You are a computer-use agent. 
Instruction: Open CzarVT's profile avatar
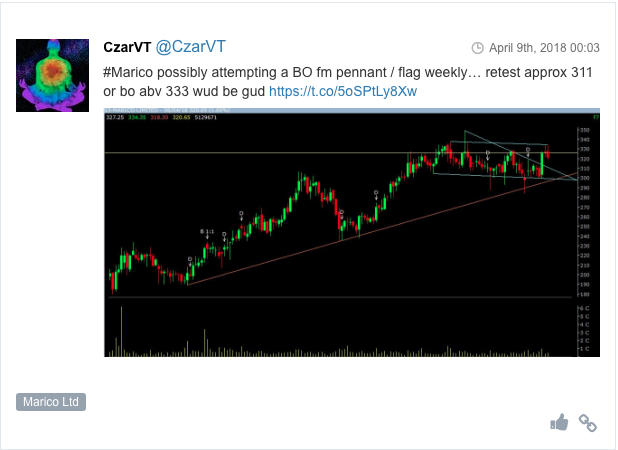(52, 75)
